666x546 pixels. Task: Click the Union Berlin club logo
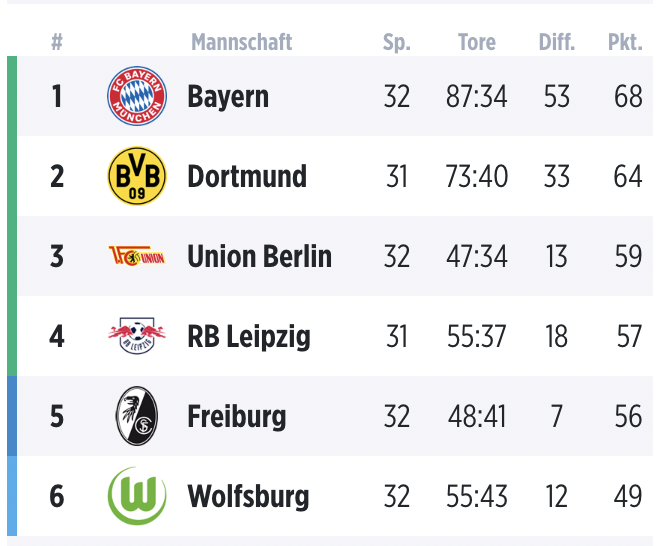click(137, 257)
